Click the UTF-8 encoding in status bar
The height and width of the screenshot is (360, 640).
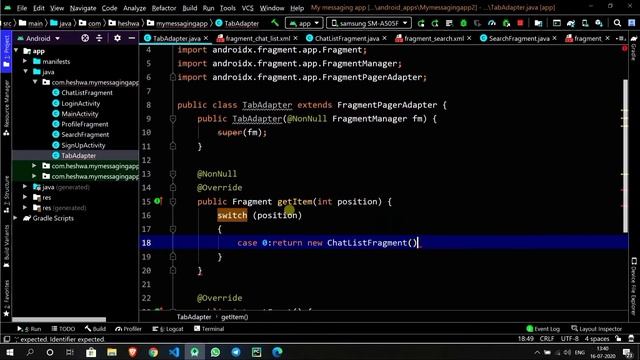coord(570,339)
